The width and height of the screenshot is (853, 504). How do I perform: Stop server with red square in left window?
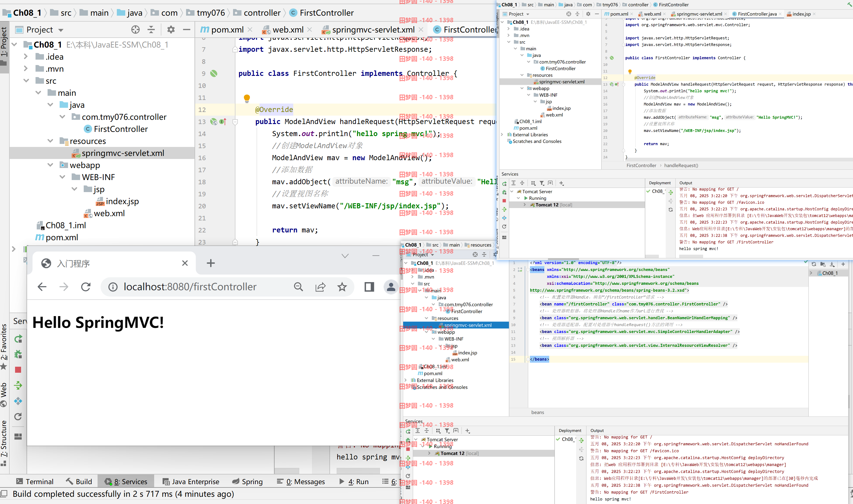18,369
